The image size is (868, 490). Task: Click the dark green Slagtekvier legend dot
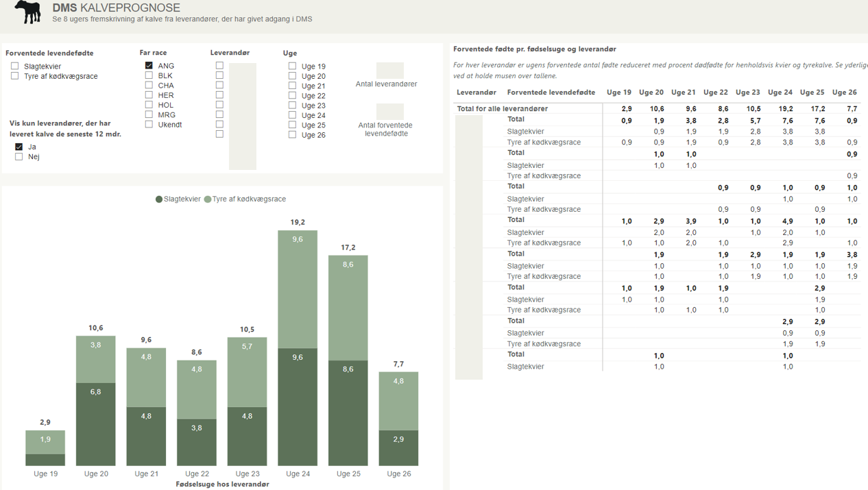pos(159,199)
